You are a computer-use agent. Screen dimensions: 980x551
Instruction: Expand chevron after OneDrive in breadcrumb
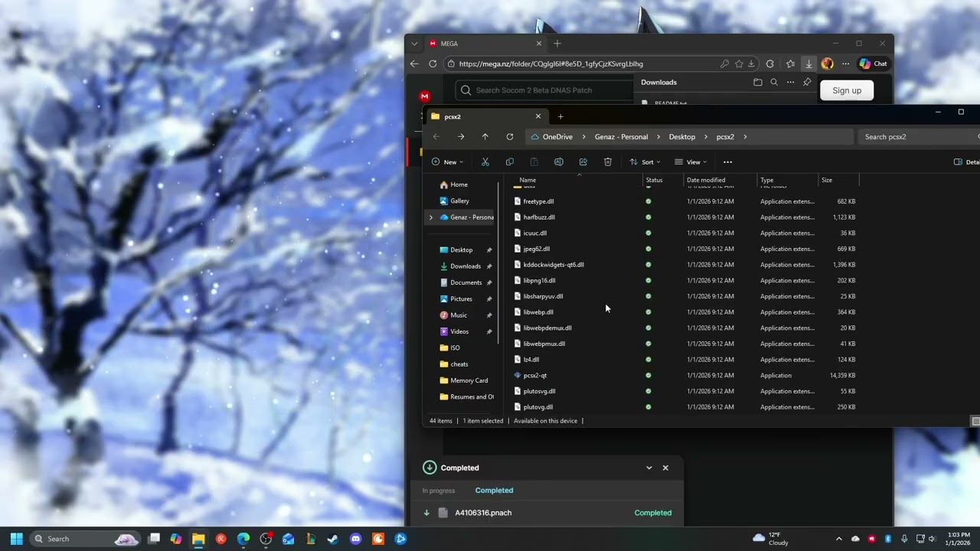[x=583, y=137]
